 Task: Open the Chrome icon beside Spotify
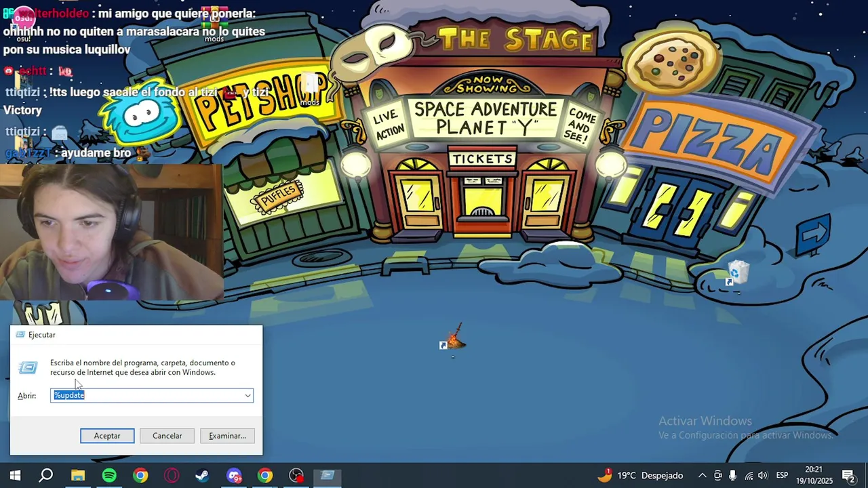140,476
